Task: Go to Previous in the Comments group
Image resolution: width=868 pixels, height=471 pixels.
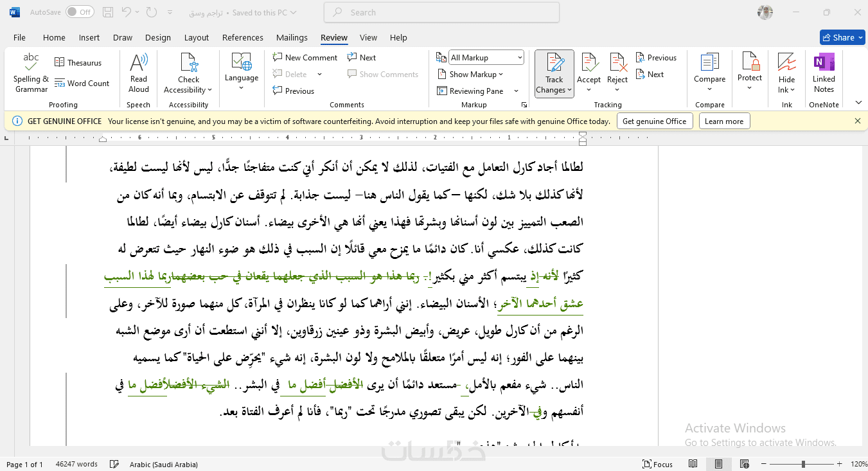Action: tap(294, 91)
